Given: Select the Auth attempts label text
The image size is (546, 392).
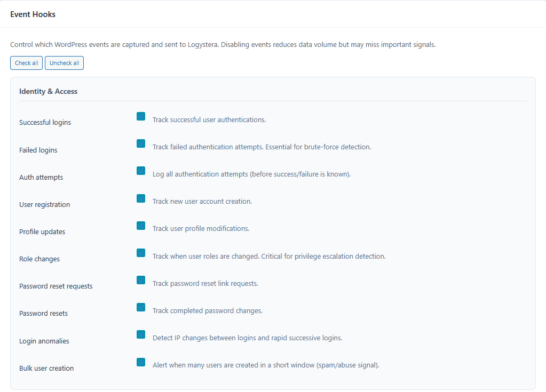Looking at the screenshot, I should [x=41, y=177].
